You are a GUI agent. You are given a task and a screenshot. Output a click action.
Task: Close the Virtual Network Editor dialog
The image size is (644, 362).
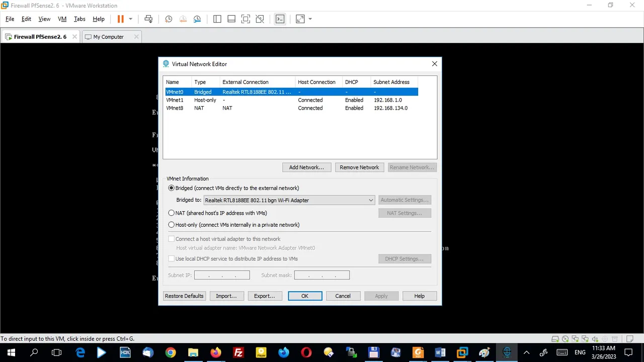[x=435, y=64]
